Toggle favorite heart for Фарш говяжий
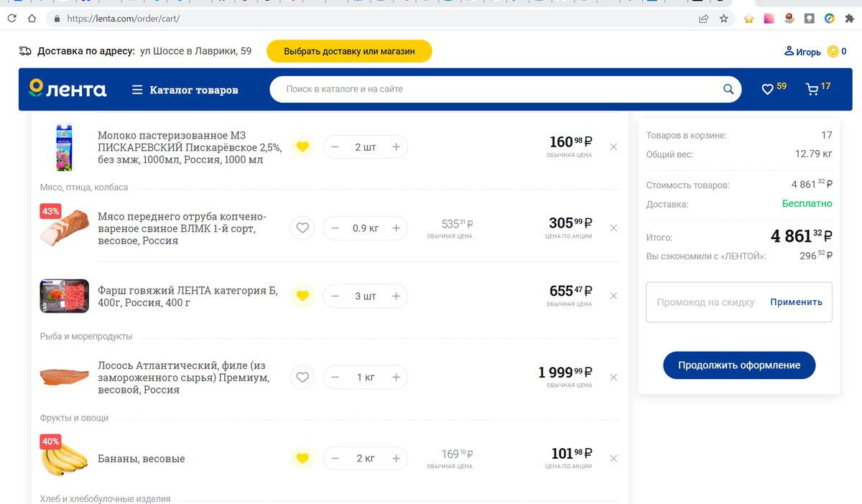The image size is (862, 504). pyautogui.click(x=302, y=296)
